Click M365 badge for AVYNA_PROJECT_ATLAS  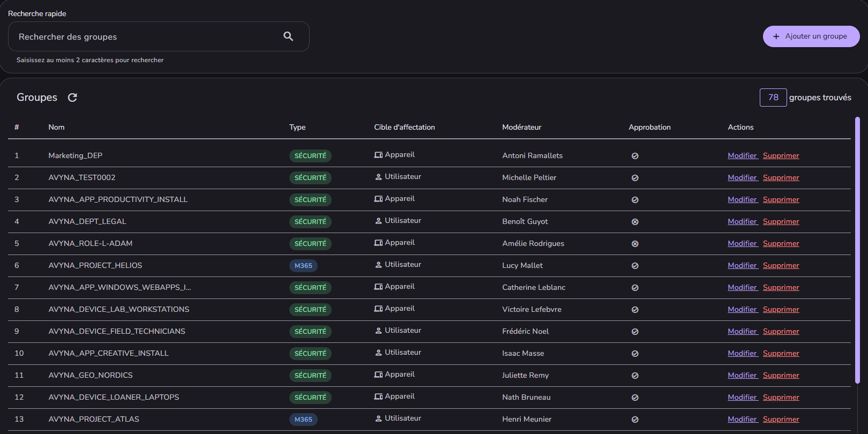point(303,420)
